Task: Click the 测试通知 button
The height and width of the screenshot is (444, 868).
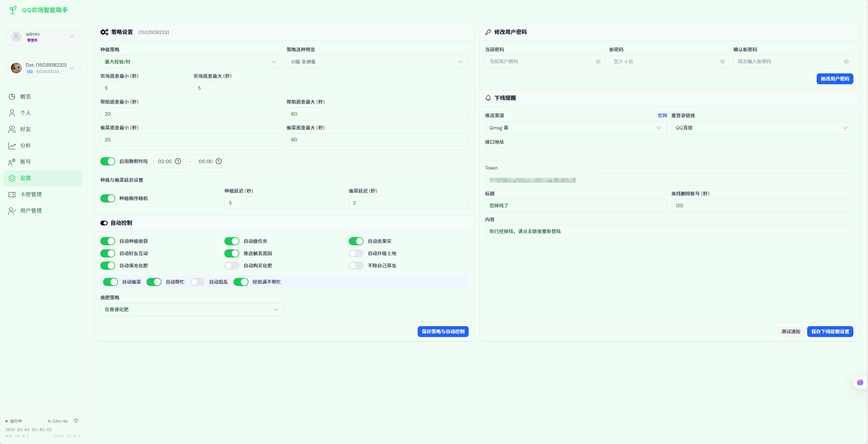Action: pyautogui.click(x=791, y=332)
